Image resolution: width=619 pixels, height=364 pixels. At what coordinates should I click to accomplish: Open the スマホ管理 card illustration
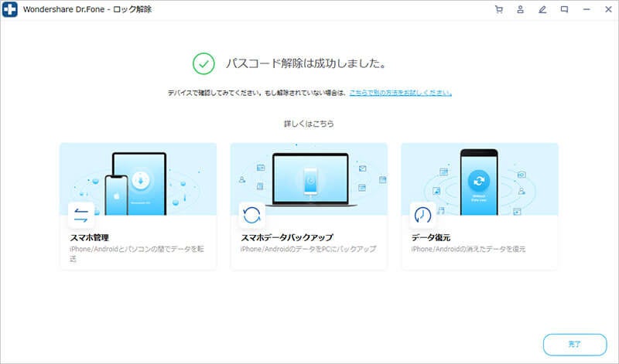138,179
